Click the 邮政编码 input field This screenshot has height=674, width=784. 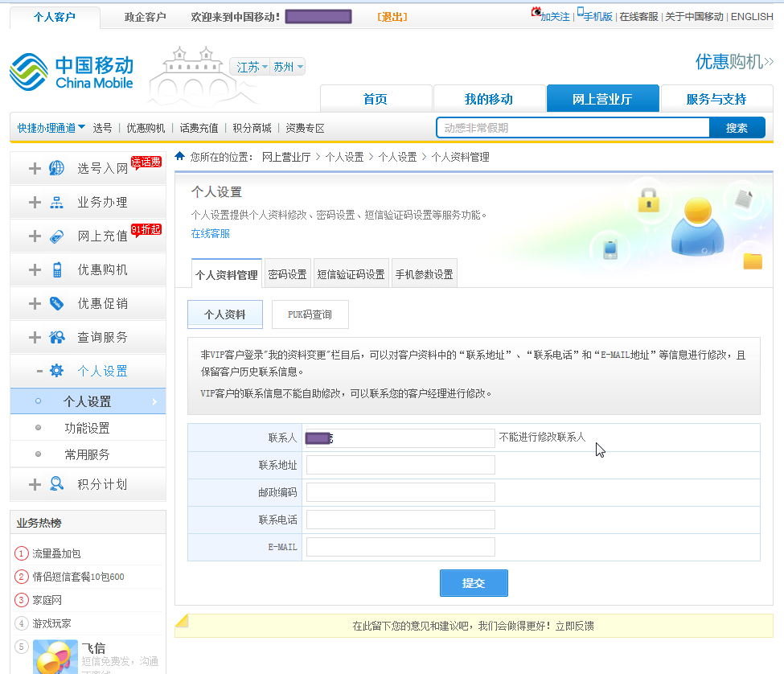[400, 492]
